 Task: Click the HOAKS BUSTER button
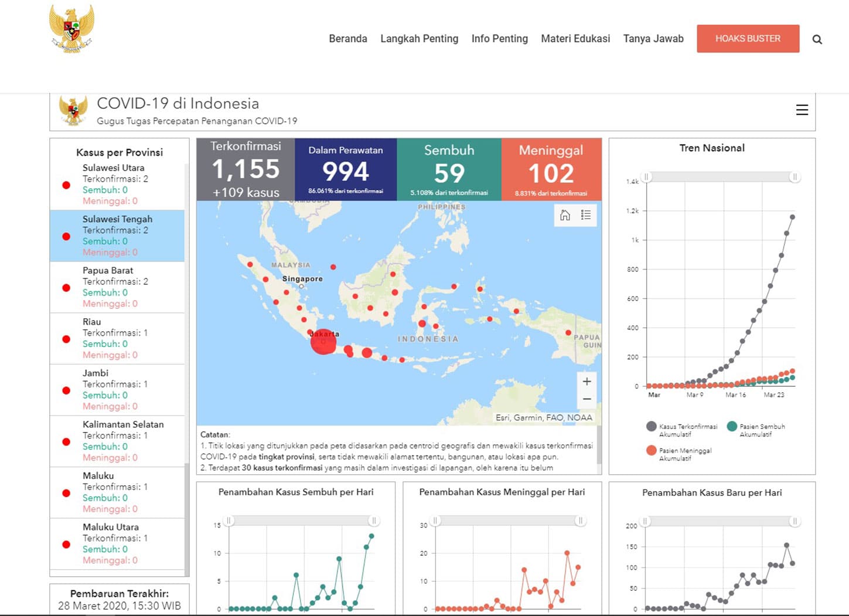[x=748, y=39]
